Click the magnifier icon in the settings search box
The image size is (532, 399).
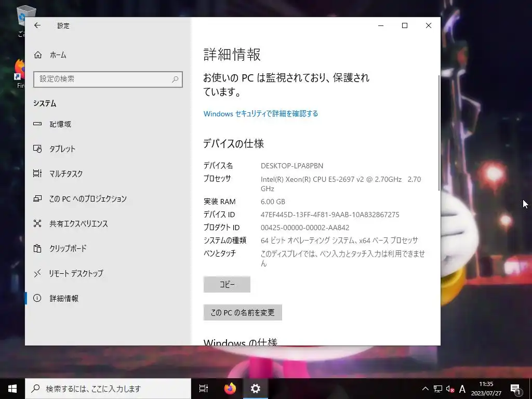(x=175, y=79)
